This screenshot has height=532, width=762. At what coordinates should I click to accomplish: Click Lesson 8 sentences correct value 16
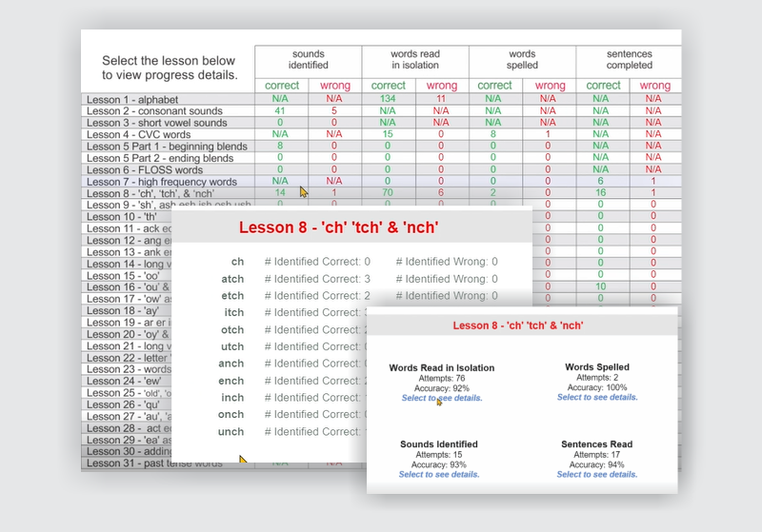pos(601,192)
